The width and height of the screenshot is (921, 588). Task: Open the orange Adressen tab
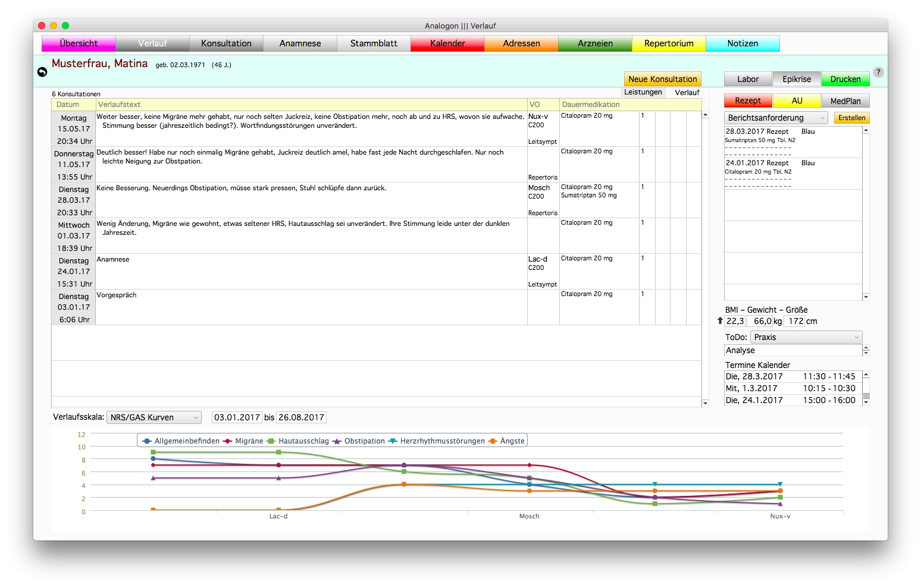tap(521, 43)
